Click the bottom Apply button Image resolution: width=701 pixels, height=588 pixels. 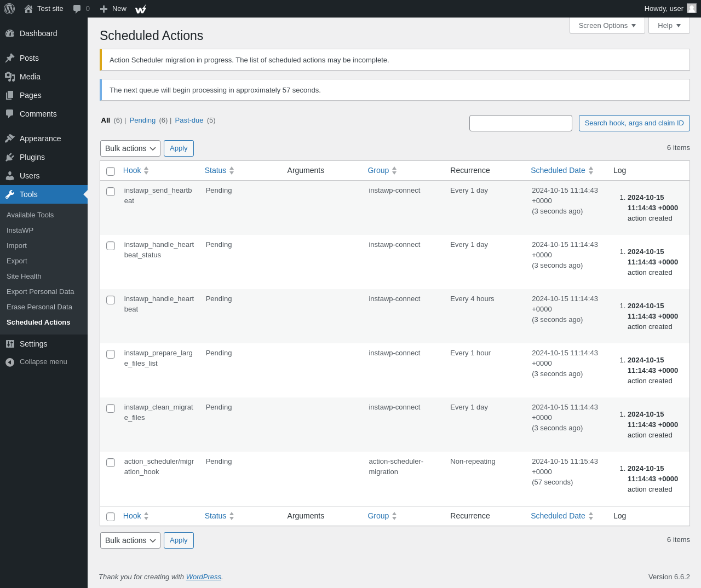[x=179, y=540]
